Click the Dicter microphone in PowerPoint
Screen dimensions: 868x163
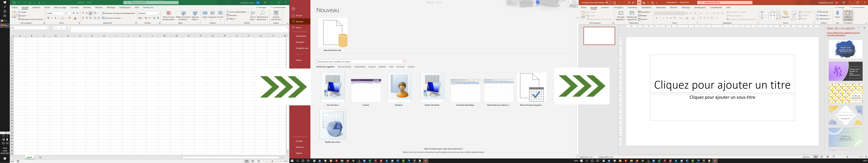point(837,13)
